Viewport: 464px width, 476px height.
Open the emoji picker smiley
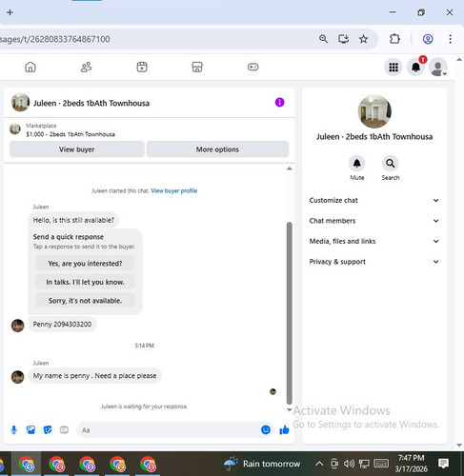[266, 429]
